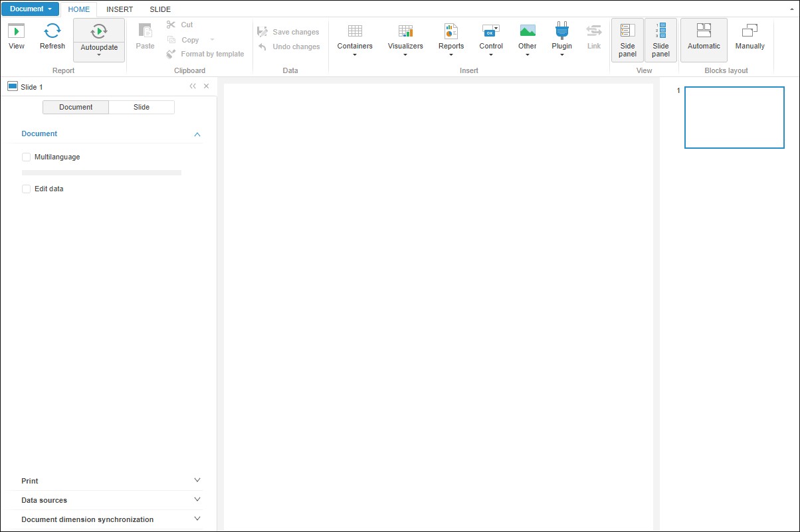Open the Reports insert menu
The height and width of the screenshot is (532, 800).
tap(451, 39)
